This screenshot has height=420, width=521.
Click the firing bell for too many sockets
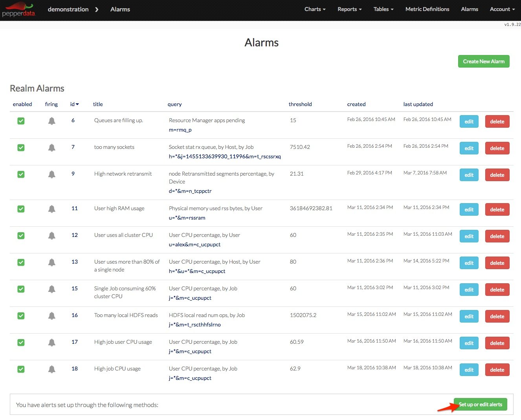click(x=51, y=148)
